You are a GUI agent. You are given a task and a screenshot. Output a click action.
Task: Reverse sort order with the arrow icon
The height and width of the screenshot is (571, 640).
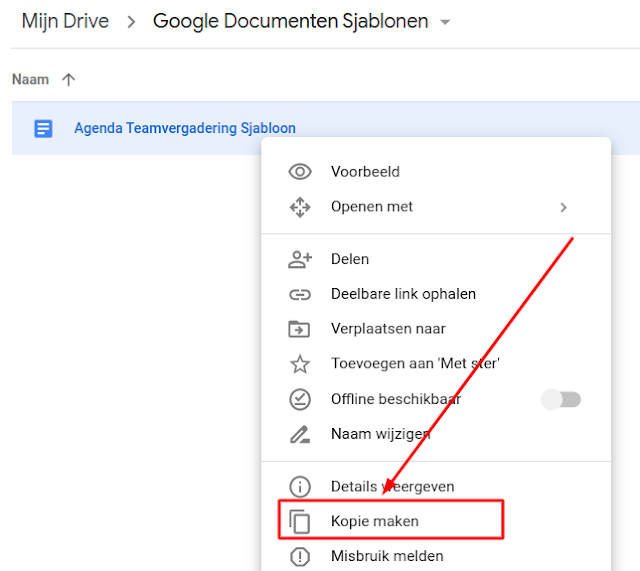point(69,79)
